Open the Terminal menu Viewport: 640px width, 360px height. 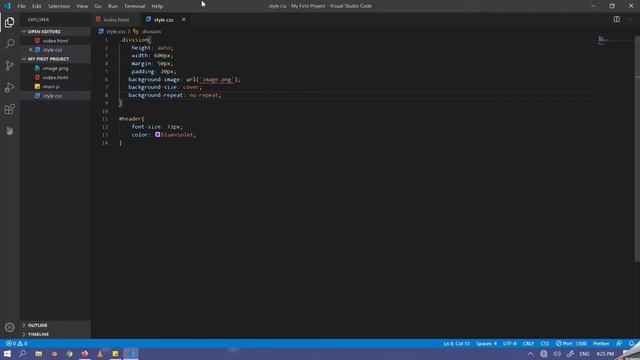click(135, 6)
